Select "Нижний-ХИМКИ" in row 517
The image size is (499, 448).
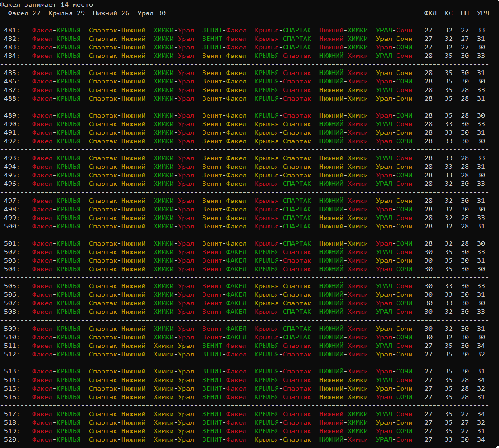344,414
